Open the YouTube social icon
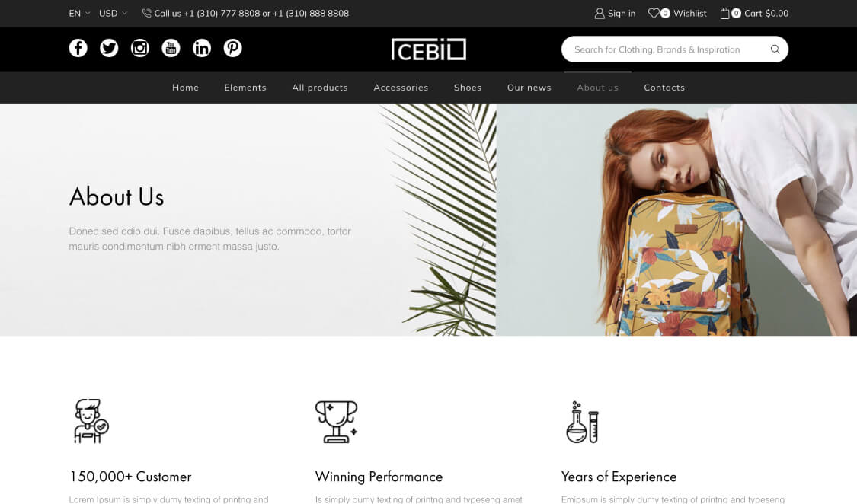 [171, 48]
